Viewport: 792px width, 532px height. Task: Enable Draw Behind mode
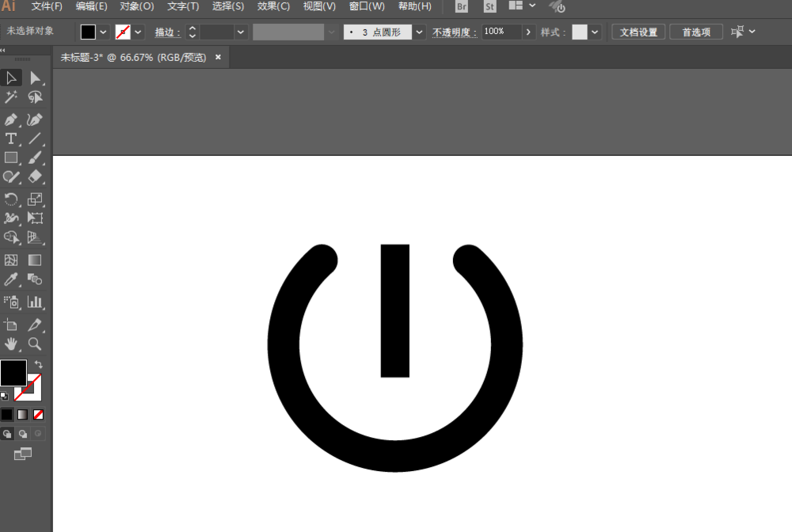tap(23, 434)
